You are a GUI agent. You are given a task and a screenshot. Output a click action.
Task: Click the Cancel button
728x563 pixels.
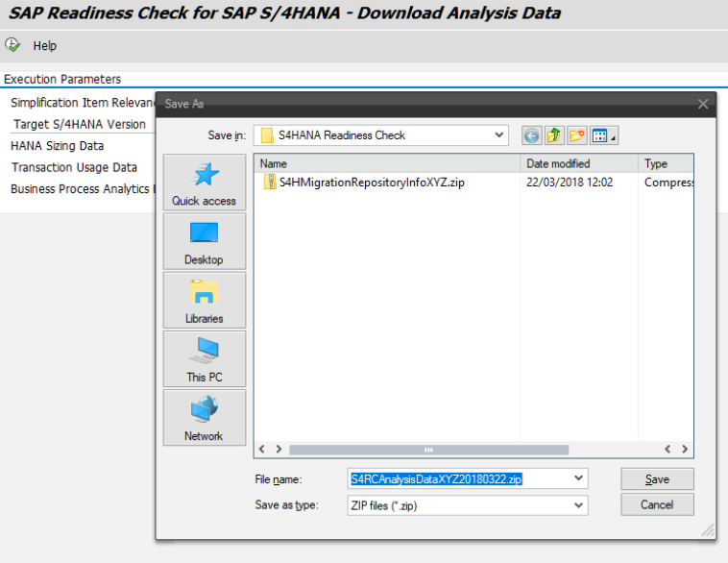pos(657,504)
